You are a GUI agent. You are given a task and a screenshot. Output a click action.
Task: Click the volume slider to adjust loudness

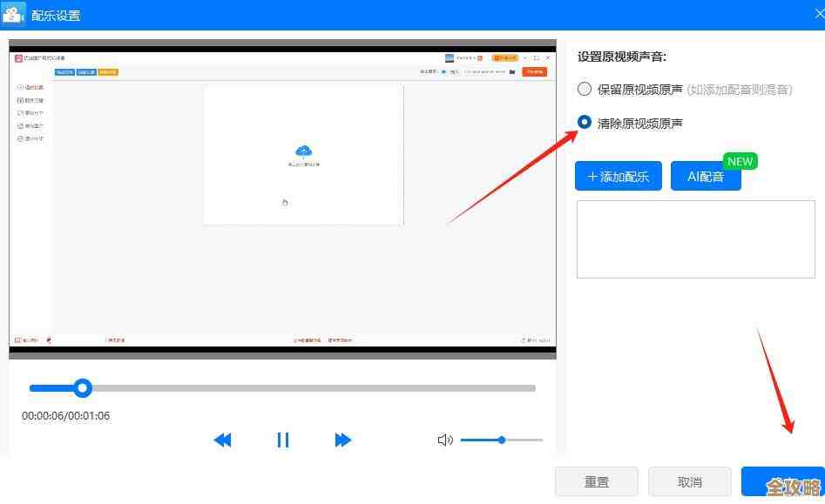[x=501, y=440]
